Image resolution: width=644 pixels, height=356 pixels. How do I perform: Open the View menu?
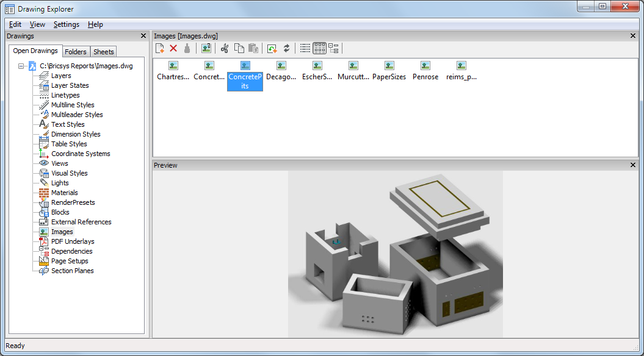pyautogui.click(x=37, y=24)
